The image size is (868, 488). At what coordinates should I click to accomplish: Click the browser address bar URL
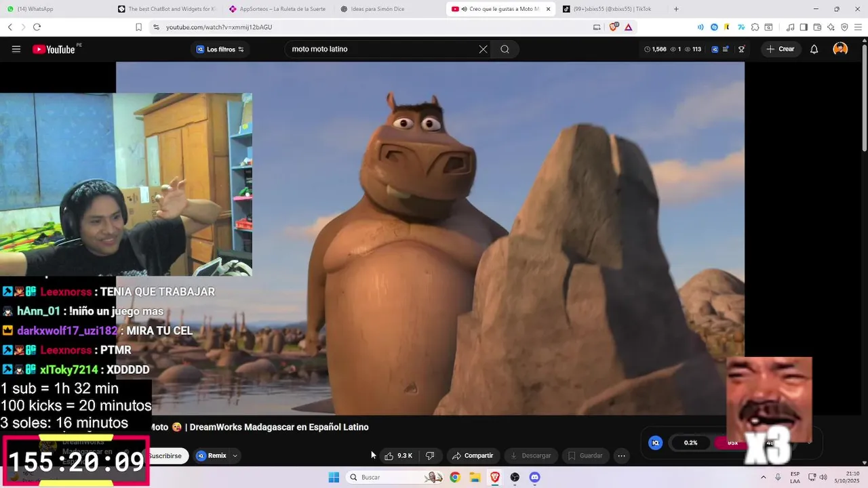219,27
